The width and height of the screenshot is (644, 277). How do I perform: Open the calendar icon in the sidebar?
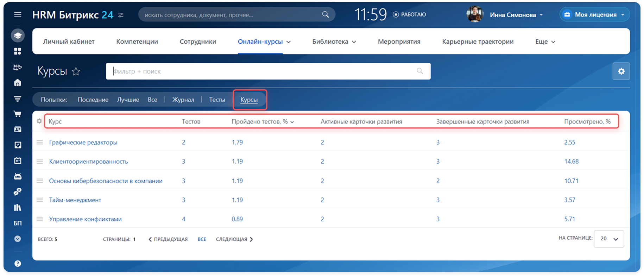(x=18, y=160)
